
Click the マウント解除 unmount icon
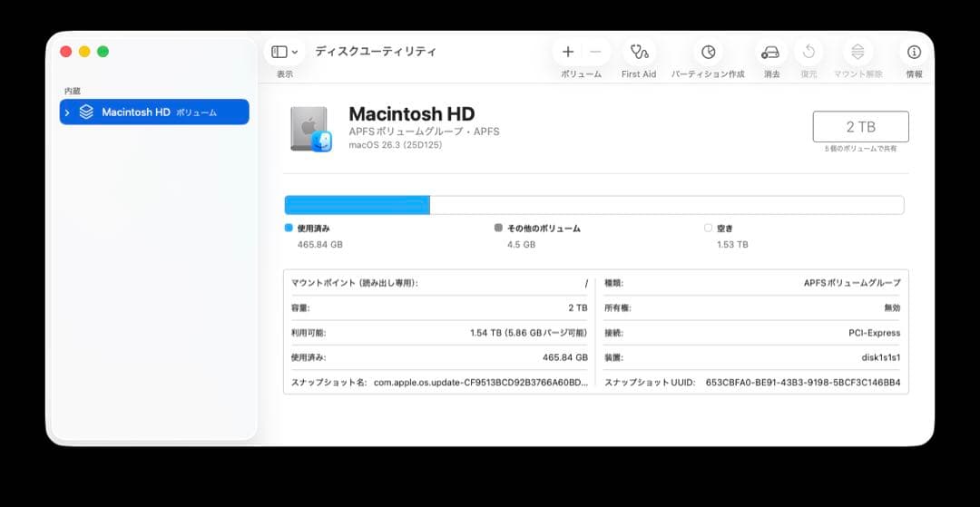857,52
